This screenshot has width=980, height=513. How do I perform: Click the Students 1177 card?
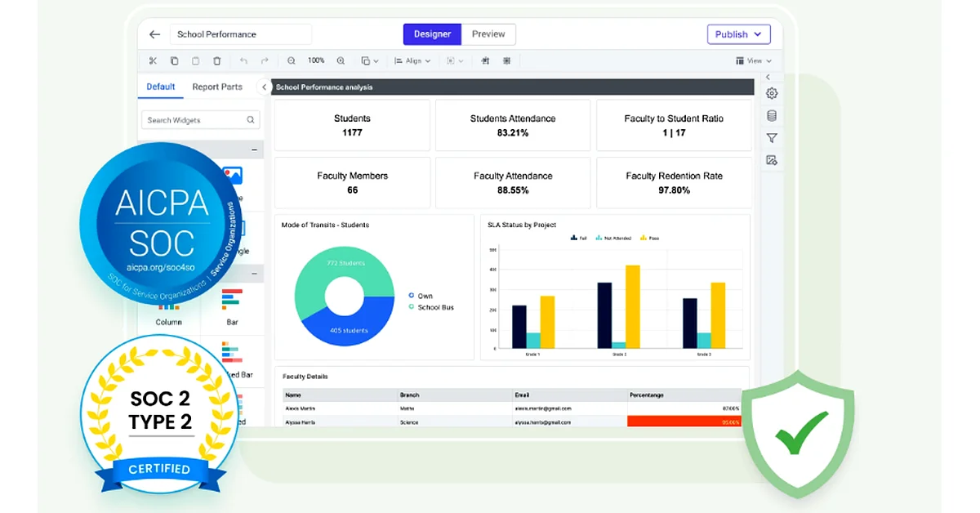tap(352, 125)
